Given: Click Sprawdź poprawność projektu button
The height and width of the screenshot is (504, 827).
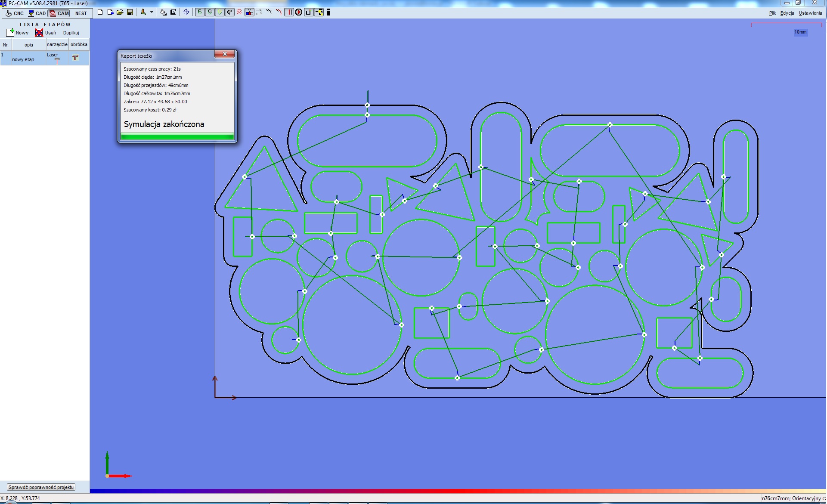Looking at the screenshot, I should pos(41,487).
